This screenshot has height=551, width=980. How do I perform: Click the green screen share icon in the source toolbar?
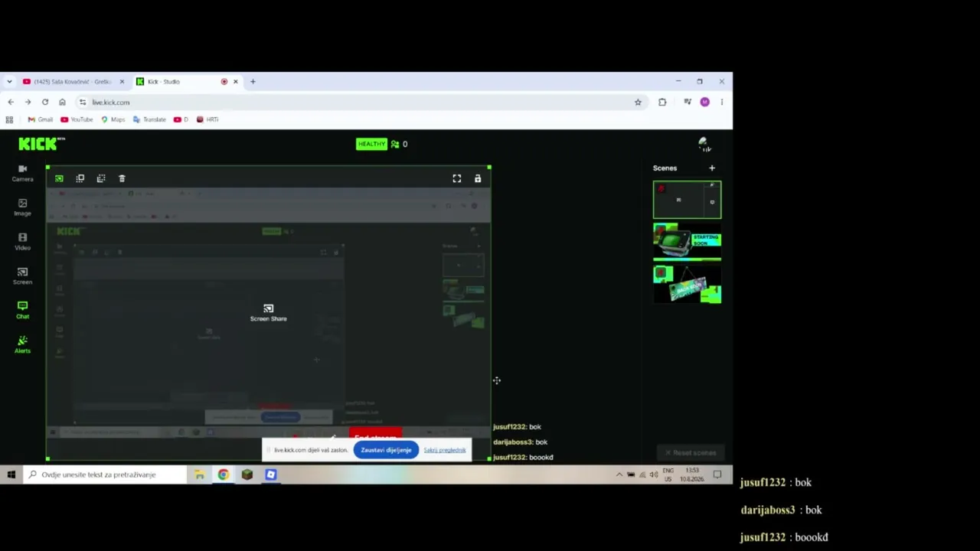(59, 178)
